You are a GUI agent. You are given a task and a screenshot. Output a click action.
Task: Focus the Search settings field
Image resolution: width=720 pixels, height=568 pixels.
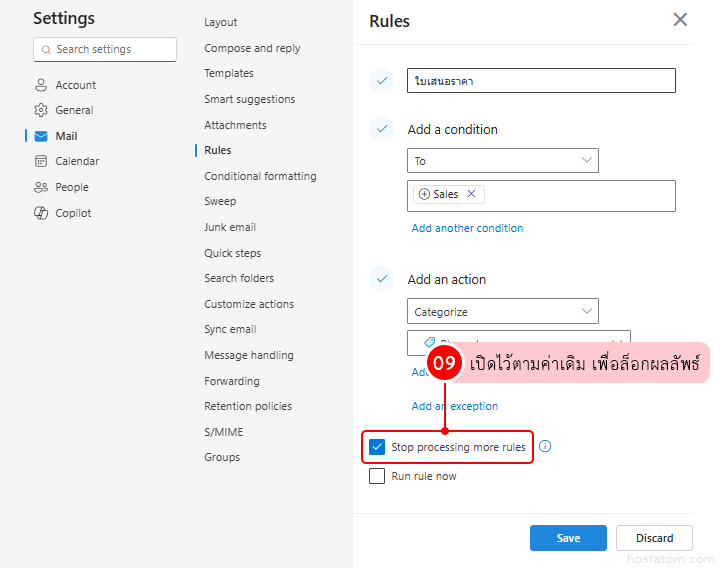pos(105,50)
